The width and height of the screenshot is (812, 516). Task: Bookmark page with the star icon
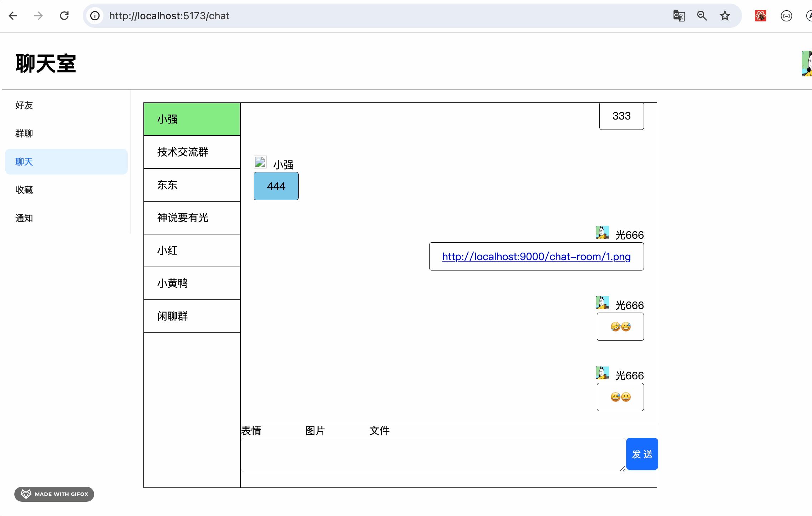click(x=725, y=16)
